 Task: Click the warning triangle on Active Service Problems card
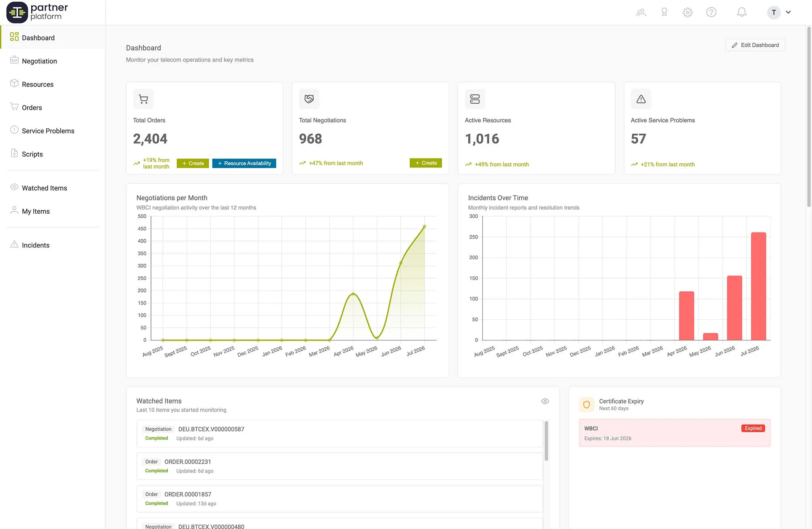[641, 99]
